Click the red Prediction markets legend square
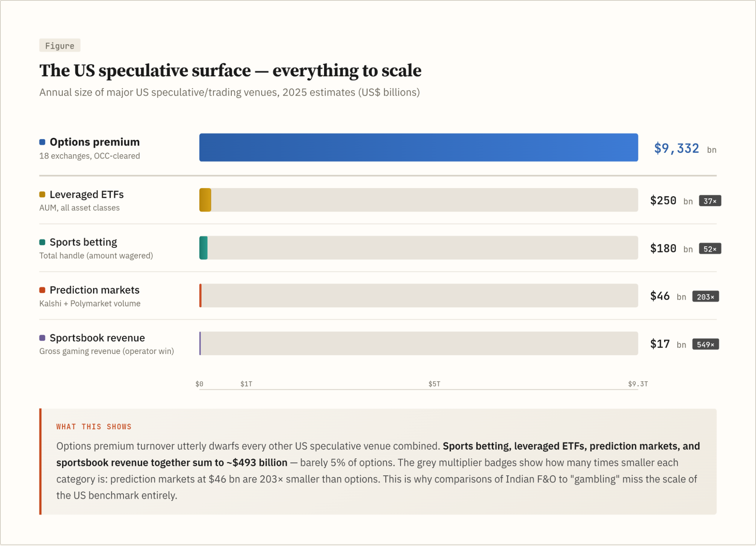 [42, 290]
